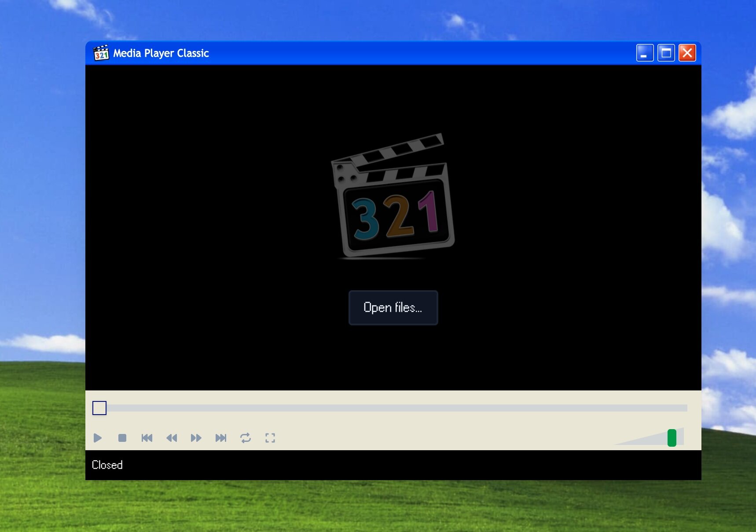Screen dimensions: 756x532
Task: Click the fast-forward double-arrow icon
Action: pos(196,438)
